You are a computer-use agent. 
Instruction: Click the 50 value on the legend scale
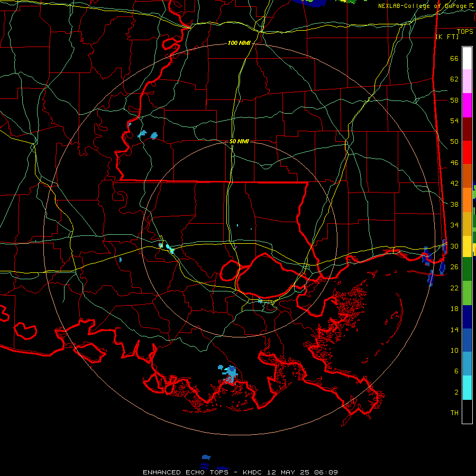(454, 142)
